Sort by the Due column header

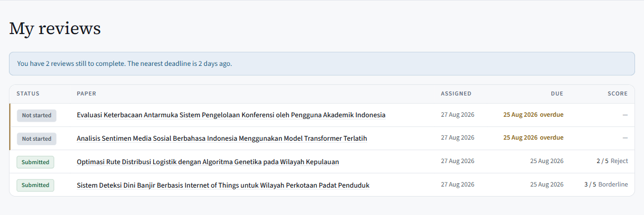click(557, 94)
